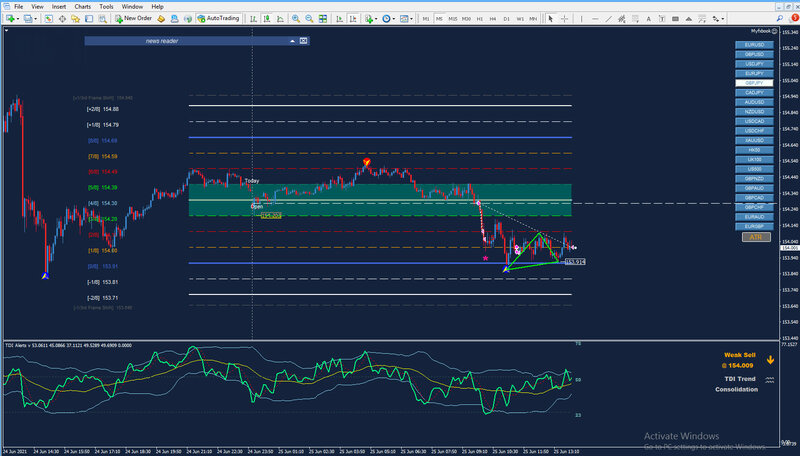800x456 pixels.
Task: Switch chart to CADJPY symbol button
Action: [x=754, y=92]
